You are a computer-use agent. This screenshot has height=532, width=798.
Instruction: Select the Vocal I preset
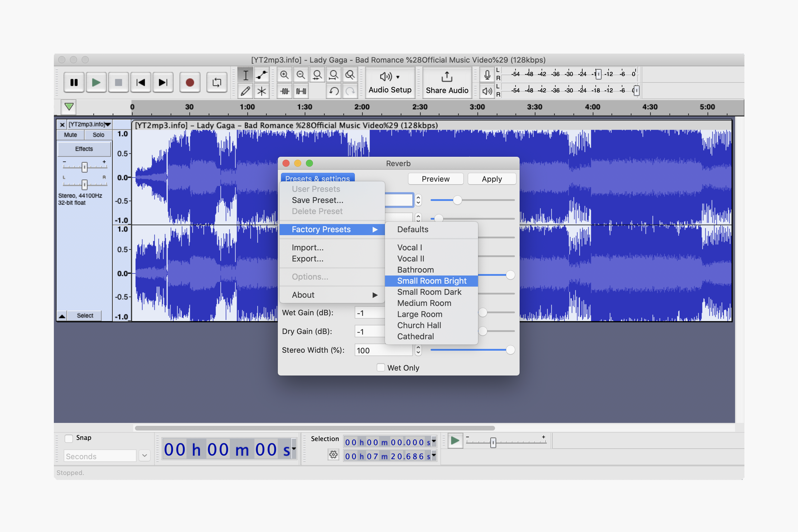tap(431, 247)
